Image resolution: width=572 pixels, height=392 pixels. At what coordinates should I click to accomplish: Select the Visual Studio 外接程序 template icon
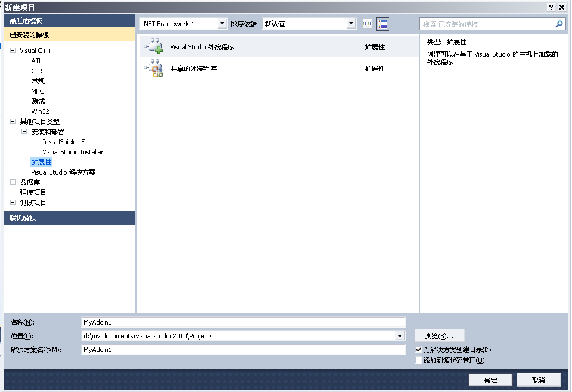pyautogui.click(x=153, y=46)
